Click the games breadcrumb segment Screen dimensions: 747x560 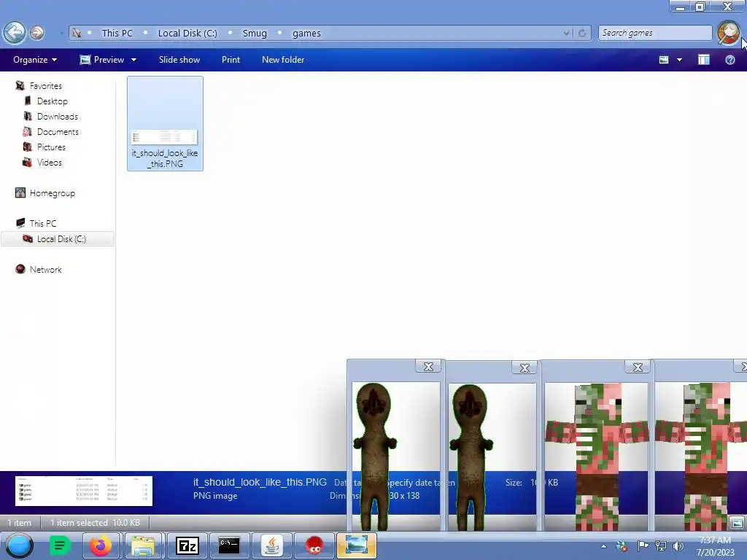[x=306, y=33]
